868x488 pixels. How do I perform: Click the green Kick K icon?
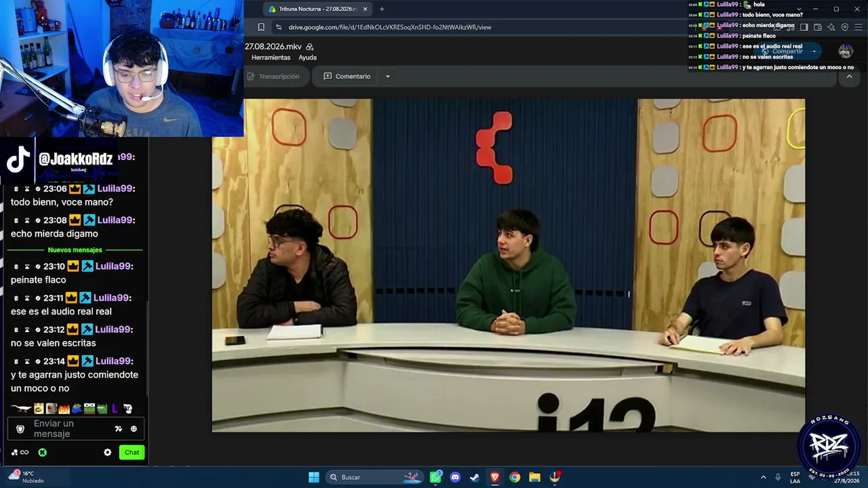point(42,452)
